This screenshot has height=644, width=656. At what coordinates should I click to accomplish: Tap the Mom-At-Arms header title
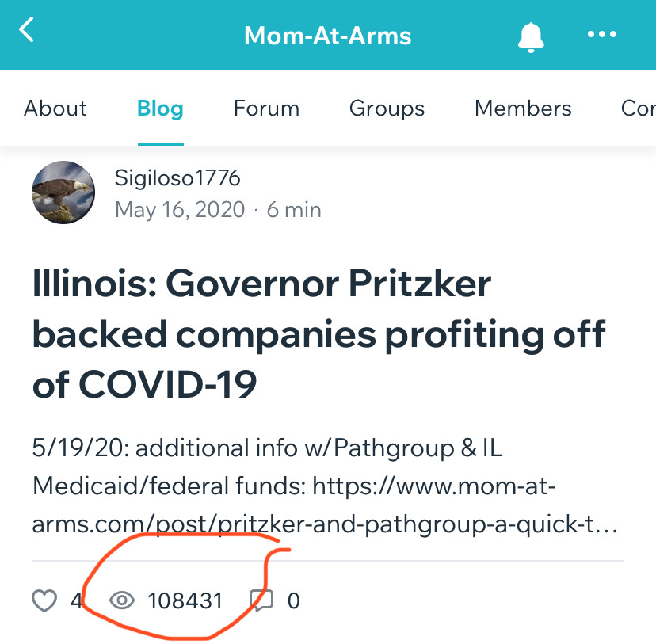[327, 36]
